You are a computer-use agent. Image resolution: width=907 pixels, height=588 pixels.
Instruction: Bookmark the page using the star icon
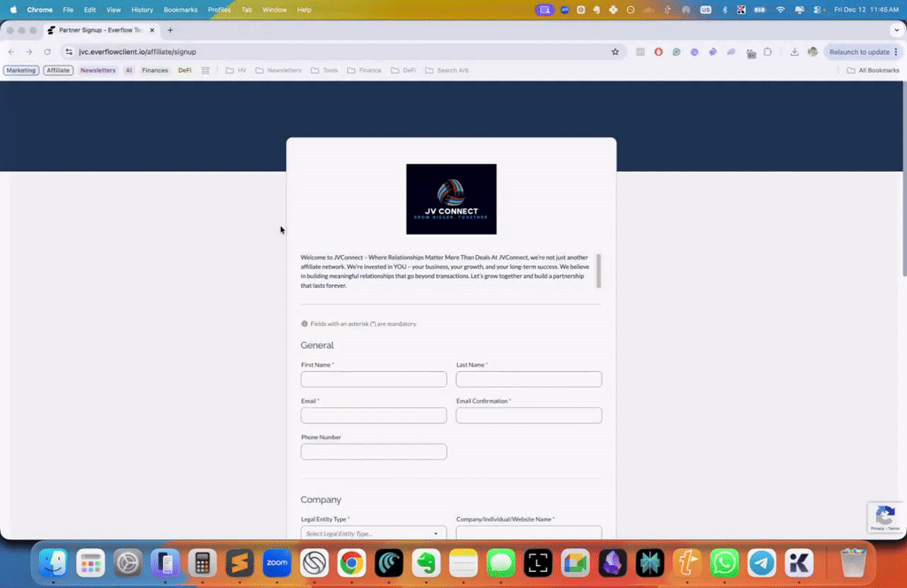click(x=615, y=51)
